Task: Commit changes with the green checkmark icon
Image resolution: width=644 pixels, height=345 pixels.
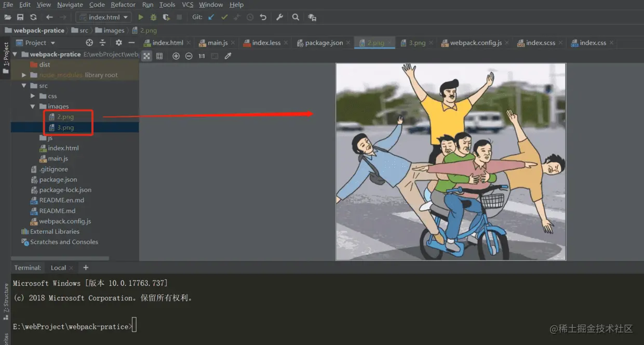Action: (x=224, y=17)
